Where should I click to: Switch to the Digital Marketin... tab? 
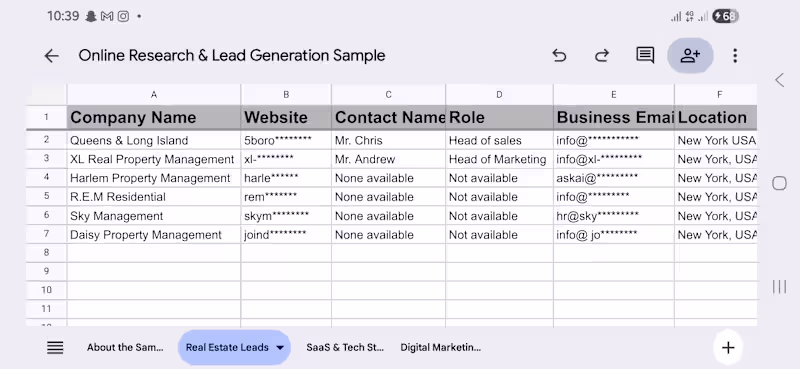coord(440,348)
